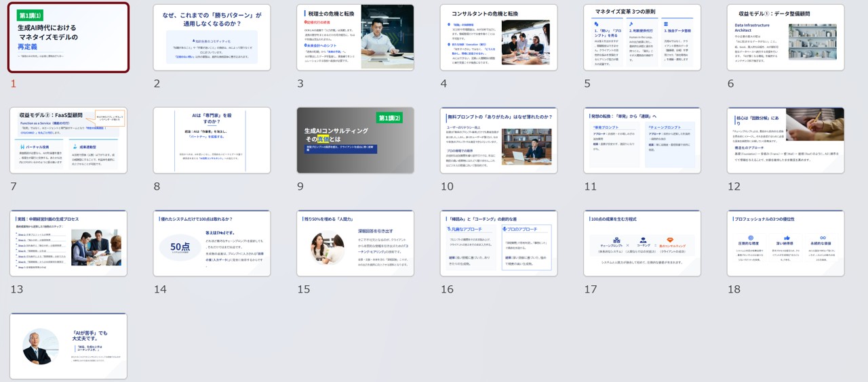Click slide number 1 label
This screenshot has height=382, width=868.
click(13, 84)
